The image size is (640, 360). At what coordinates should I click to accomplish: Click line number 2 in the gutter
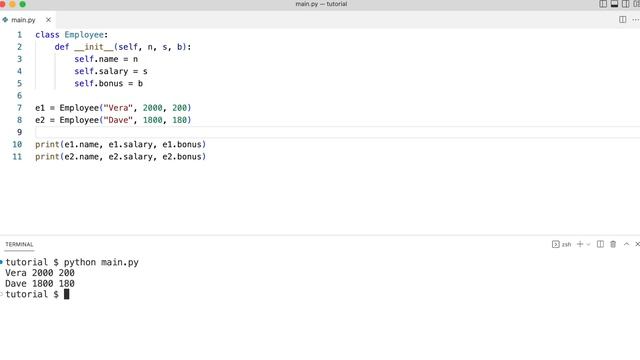(x=19, y=47)
